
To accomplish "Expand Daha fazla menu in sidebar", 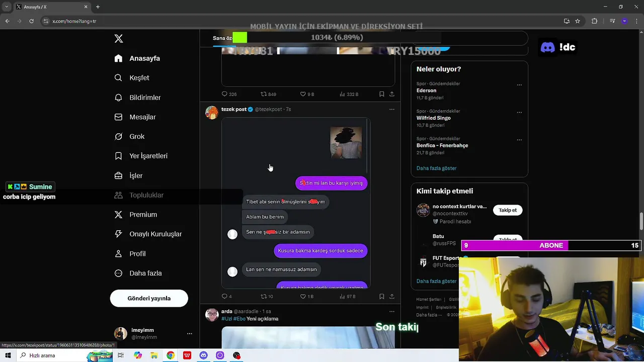I will tap(138, 274).
